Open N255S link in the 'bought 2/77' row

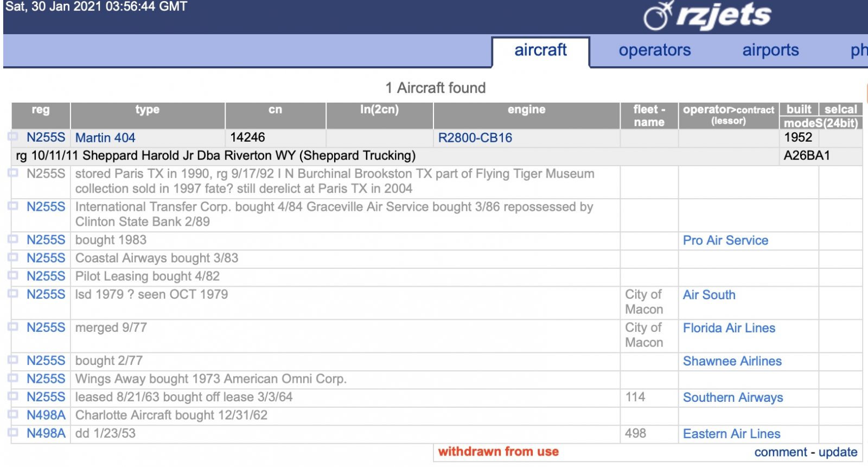[46, 361]
